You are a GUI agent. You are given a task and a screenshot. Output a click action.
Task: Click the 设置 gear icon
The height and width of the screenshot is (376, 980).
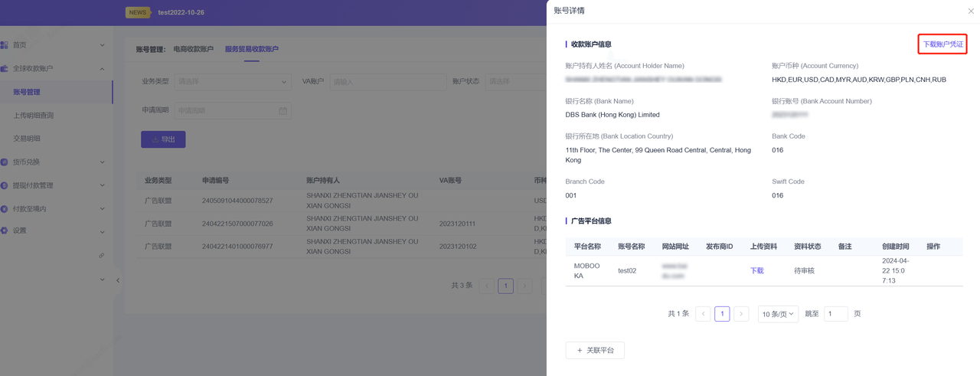tap(5, 231)
